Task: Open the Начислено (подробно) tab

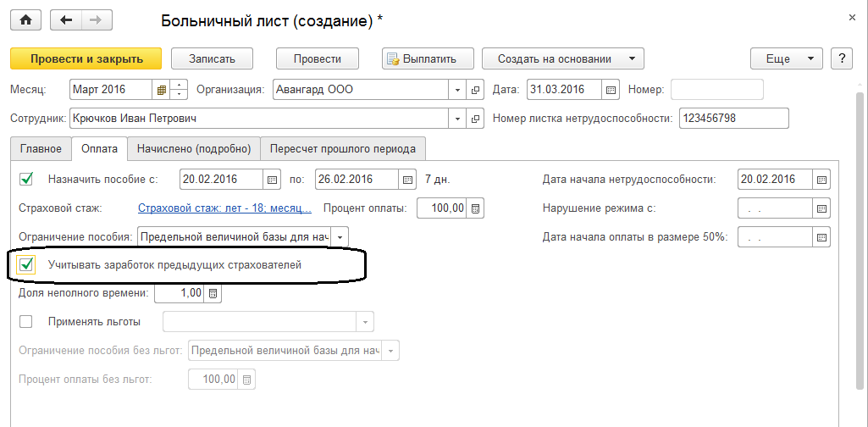Action: click(x=194, y=148)
